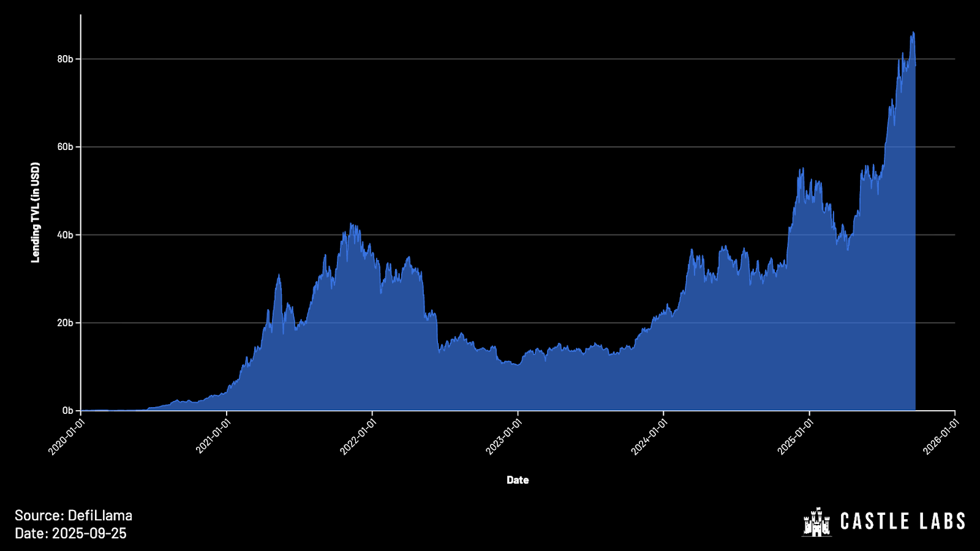Click the late-2021 peak near 40b
This screenshot has height=551, width=980.
tap(351, 225)
